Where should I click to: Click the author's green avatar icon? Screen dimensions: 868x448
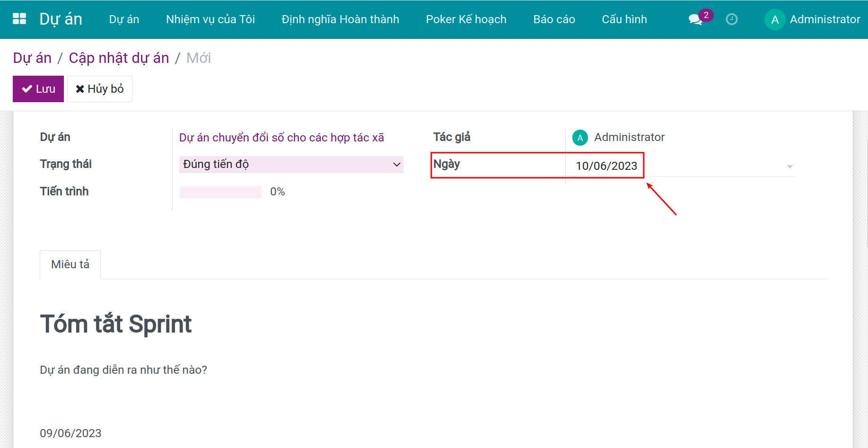pyautogui.click(x=580, y=138)
